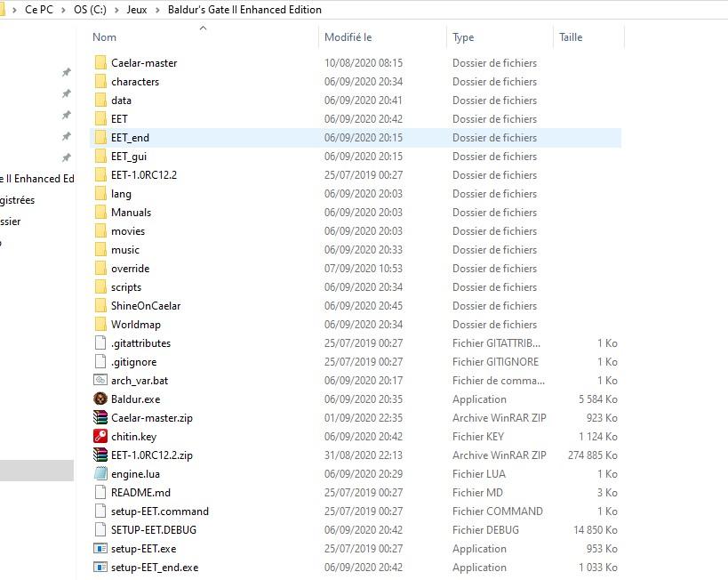The width and height of the screenshot is (728, 580).
Task: Click the setup-EET_end.exe application icon
Action: coord(100,567)
